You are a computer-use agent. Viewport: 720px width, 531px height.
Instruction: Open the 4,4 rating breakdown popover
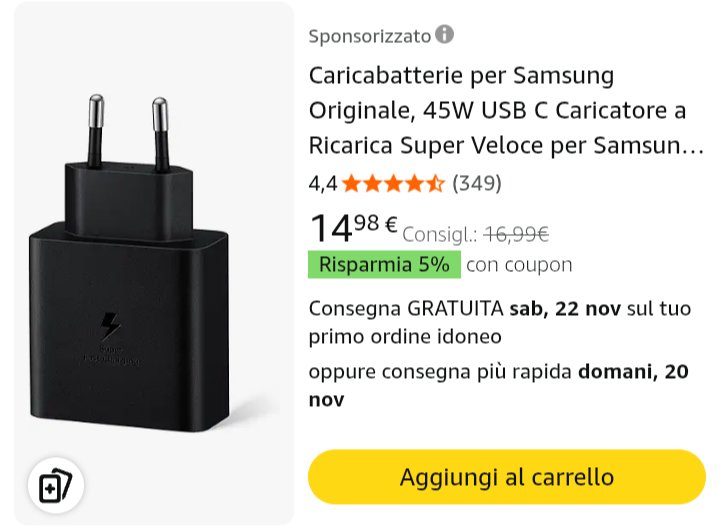coord(323,184)
